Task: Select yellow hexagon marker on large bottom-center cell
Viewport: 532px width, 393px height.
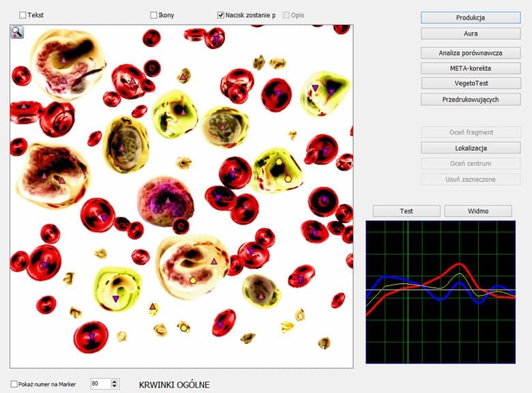Action: (x=193, y=280)
